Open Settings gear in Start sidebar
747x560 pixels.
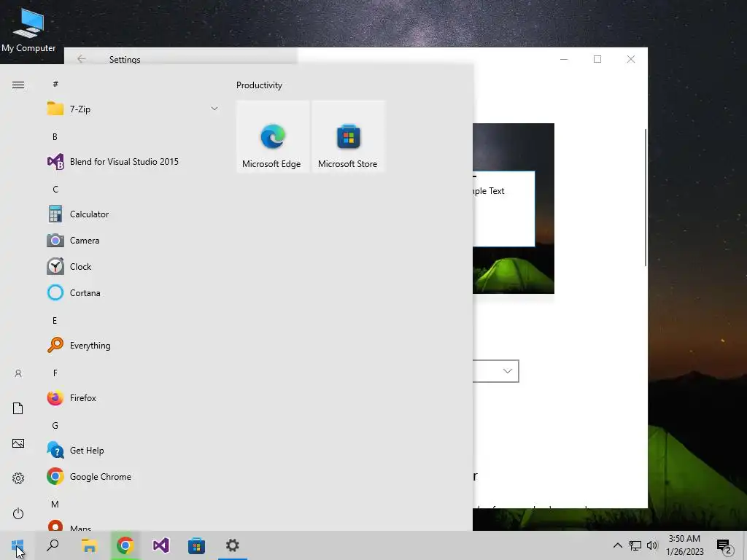coord(18,478)
